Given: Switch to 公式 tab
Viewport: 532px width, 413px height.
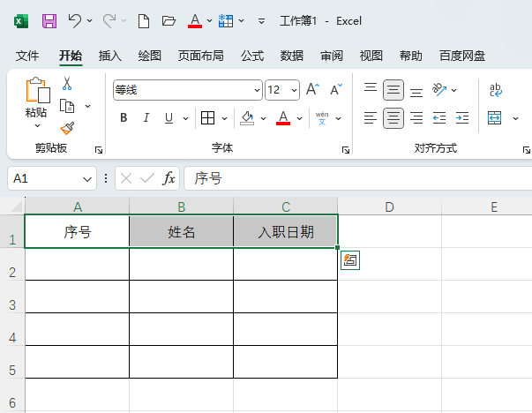Looking at the screenshot, I should click(252, 56).
